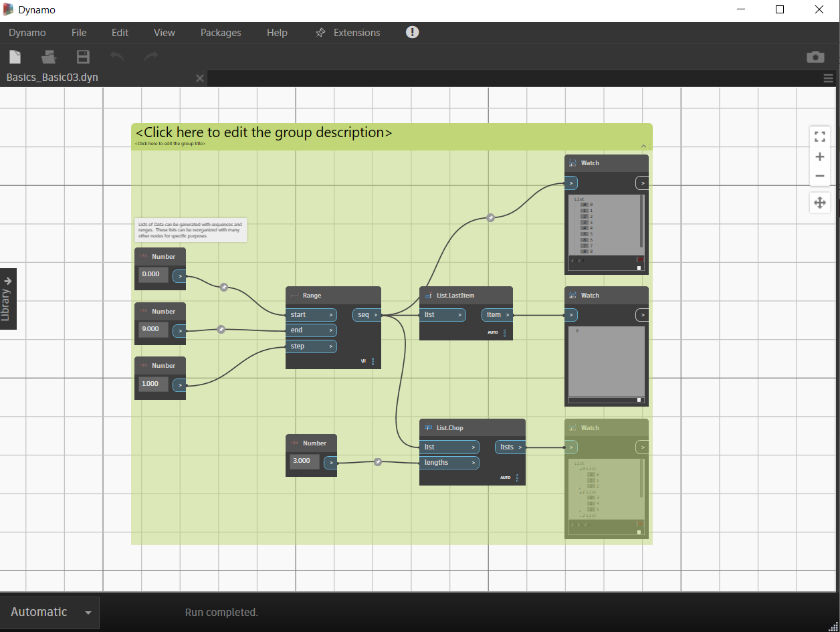The height and width of the screenshot is (632, 840).
Task: Open the View menu
Action: (165, 32)
